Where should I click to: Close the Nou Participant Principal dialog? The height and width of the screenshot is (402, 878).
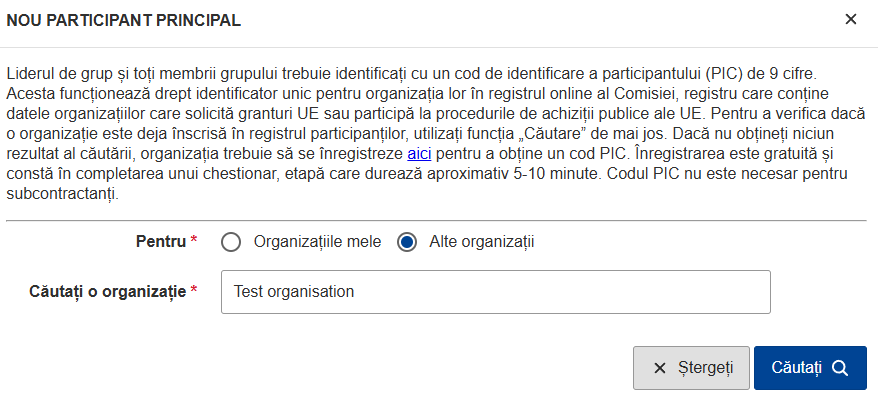tap(851, 19)
